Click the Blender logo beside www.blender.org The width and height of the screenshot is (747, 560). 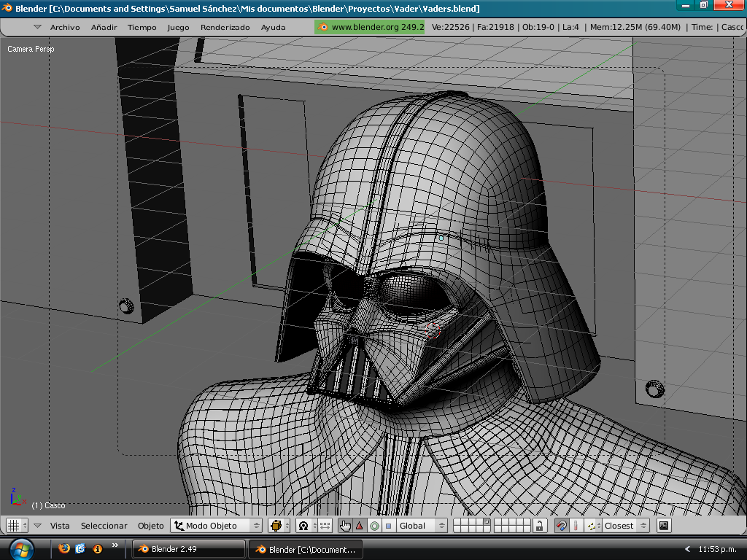[323, 27]
